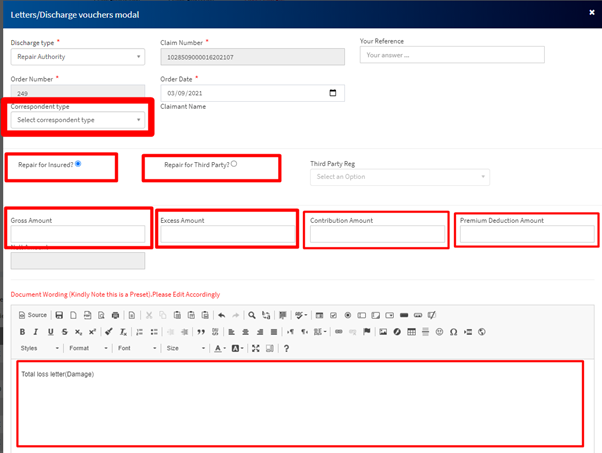602x453 pixels.
Task: Click the underline icon in the toolbar
Action: pos(50,332)
